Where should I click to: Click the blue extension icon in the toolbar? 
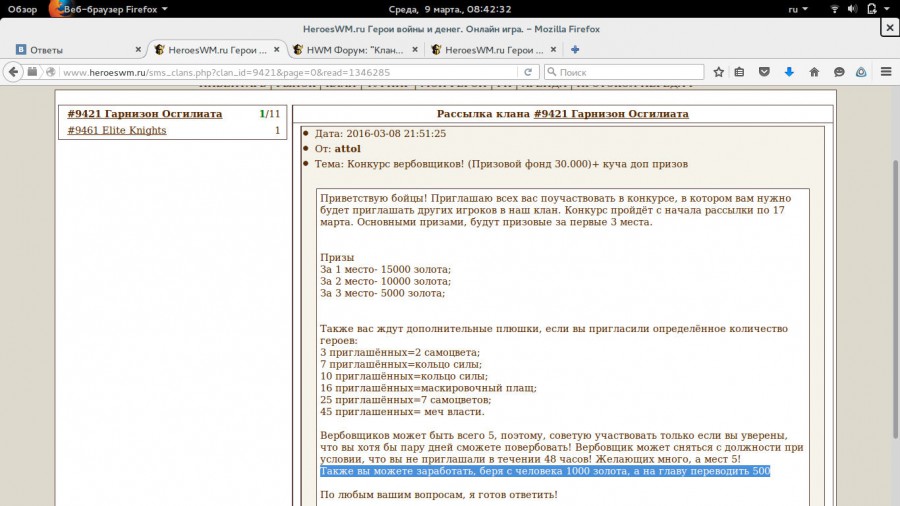point(861,72)
